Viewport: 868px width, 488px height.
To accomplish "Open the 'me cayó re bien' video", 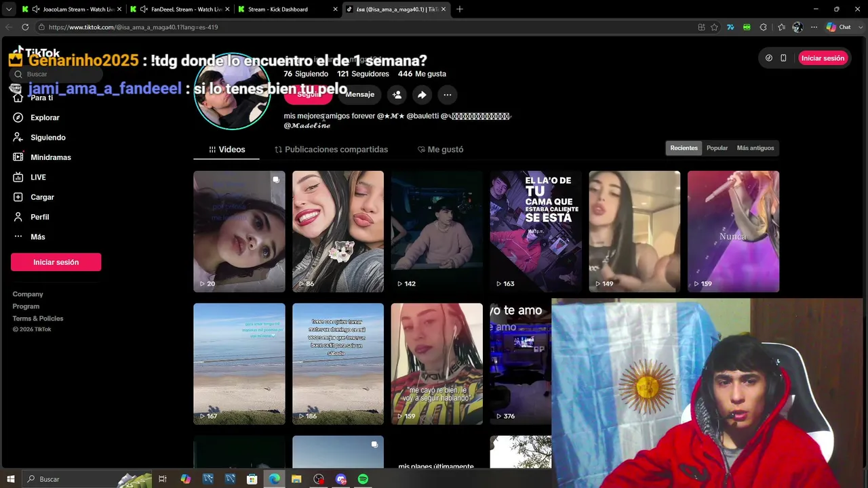I will point(437,364).
